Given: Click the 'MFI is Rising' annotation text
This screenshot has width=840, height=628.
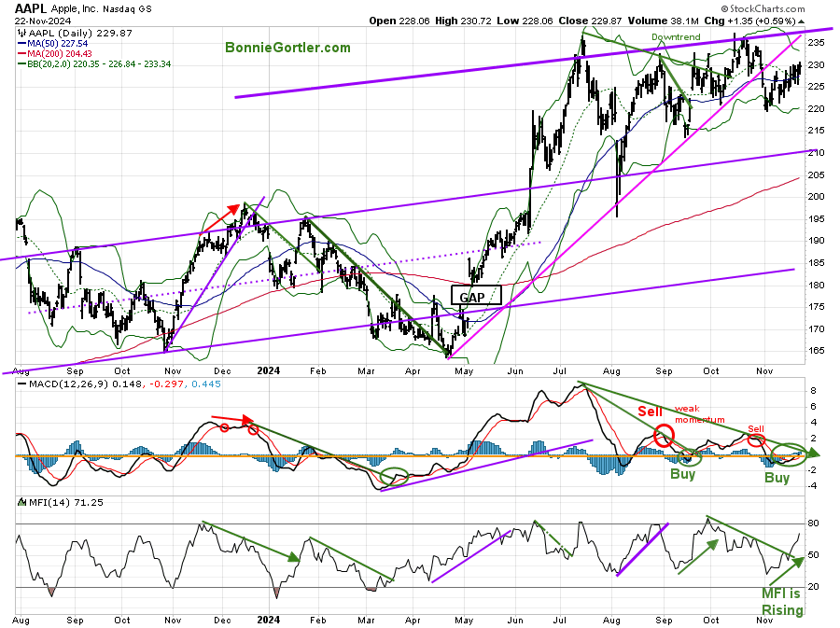Looking at the screenshot, I should coord(782,602).
